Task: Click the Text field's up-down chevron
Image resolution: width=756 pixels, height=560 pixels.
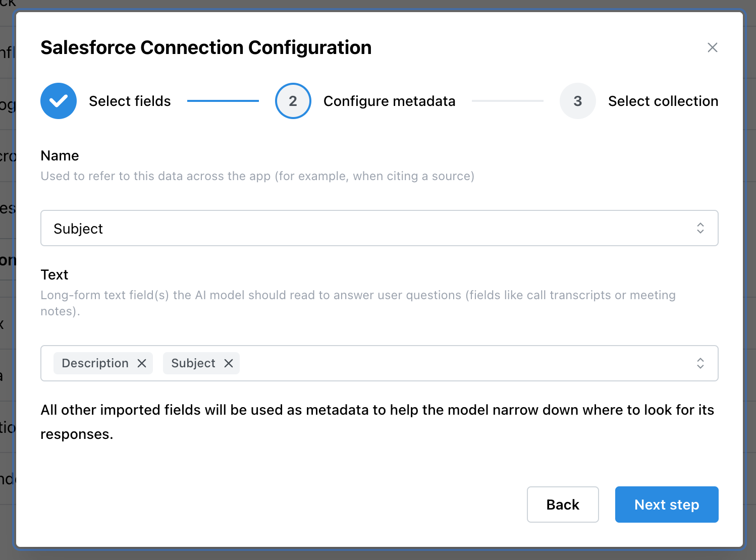Action: 700,363
